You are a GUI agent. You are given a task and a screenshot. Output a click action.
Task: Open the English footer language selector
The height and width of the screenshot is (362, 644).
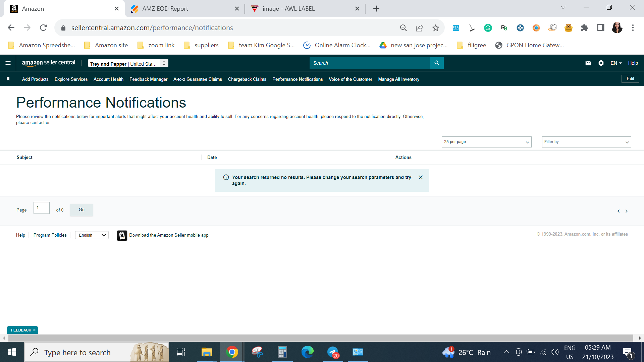(92, 235)
